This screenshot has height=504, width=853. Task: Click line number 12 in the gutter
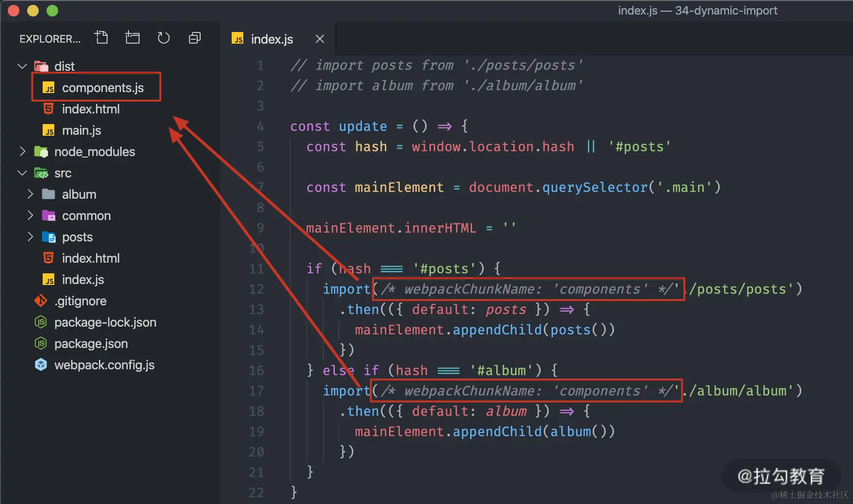(x=256, y=289)
